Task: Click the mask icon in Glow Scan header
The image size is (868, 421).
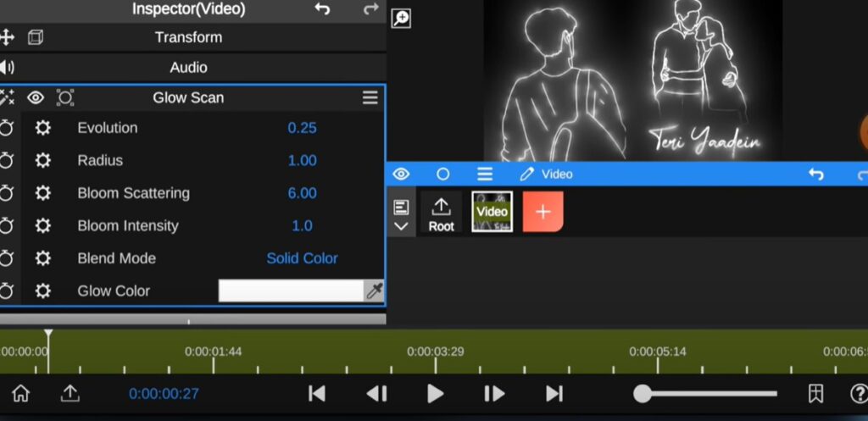Action: click(65, 97)
